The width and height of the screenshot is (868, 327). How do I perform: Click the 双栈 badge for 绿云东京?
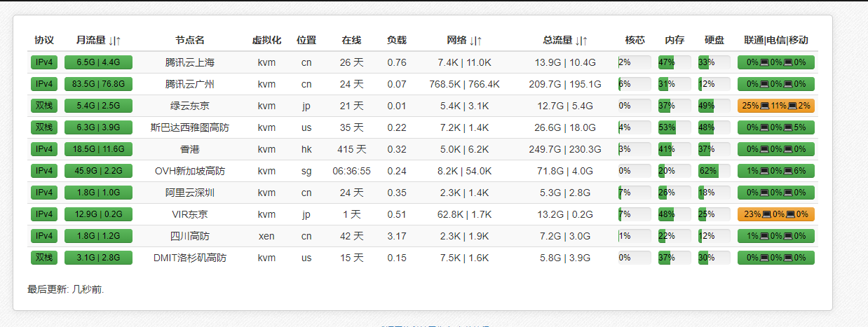point(44,106)
